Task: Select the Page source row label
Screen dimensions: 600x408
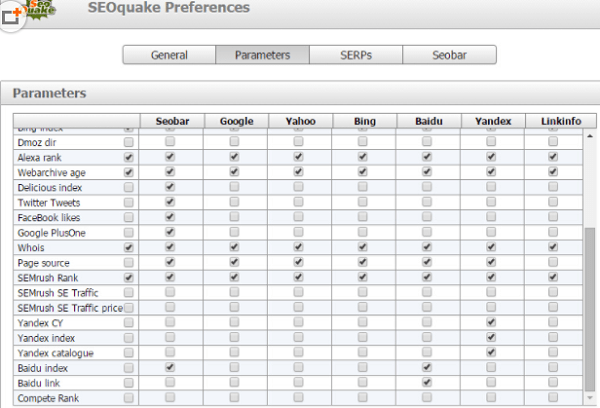Action: pos(44,263)
